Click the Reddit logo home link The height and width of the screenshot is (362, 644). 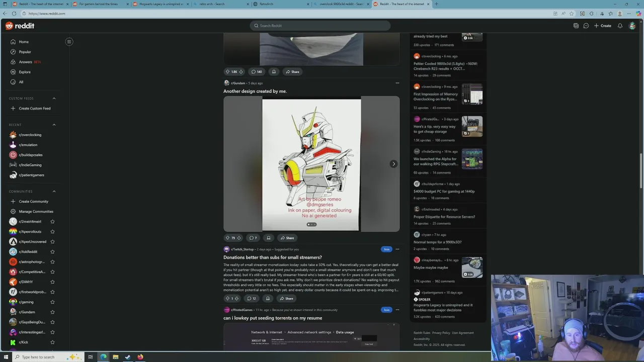click(x=20, y=26)
